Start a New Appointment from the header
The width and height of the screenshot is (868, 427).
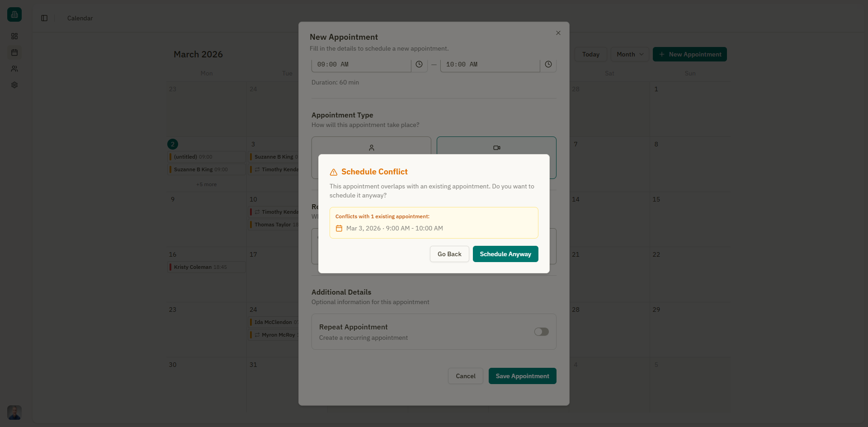(x=689, y=54)
